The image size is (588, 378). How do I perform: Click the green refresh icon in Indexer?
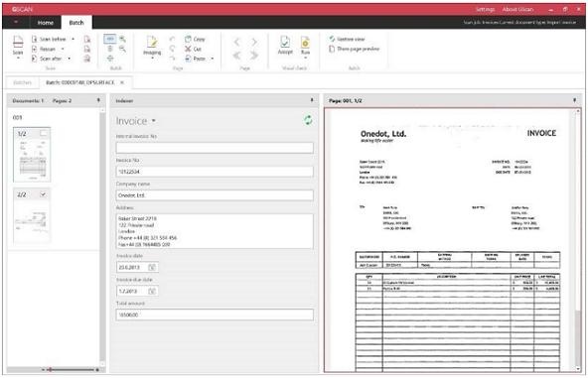coord(308,120)
